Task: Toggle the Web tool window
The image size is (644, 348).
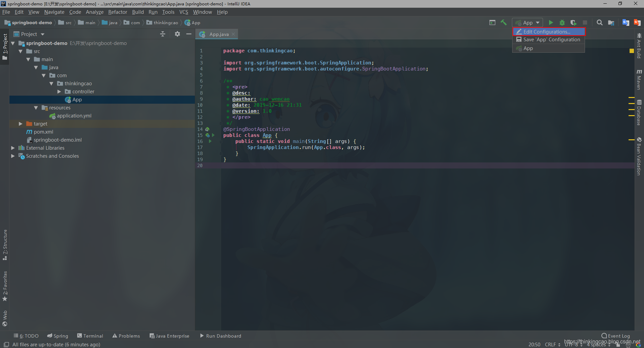Action: pos(5,318)
